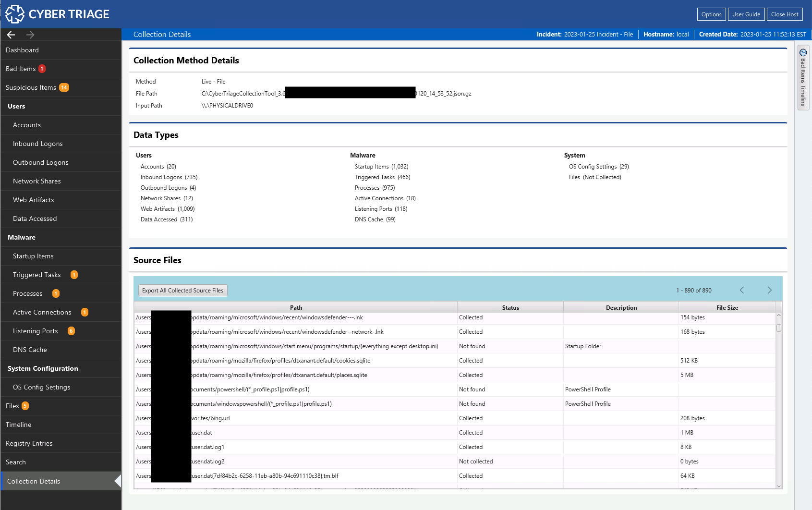The image size is (812, 510).
Task: Open Registry Entries in the sidebar
Action: coord(61,443)
